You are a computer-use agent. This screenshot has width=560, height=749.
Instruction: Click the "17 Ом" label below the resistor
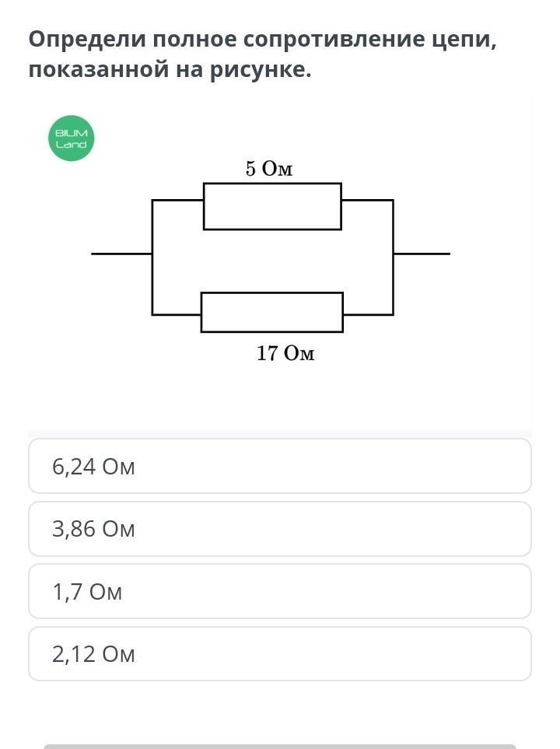click(x=285, y=354)
